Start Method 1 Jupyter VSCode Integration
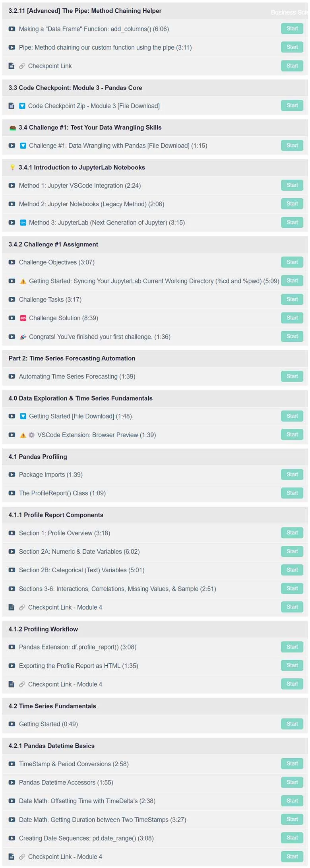 (x=292, y=185)
